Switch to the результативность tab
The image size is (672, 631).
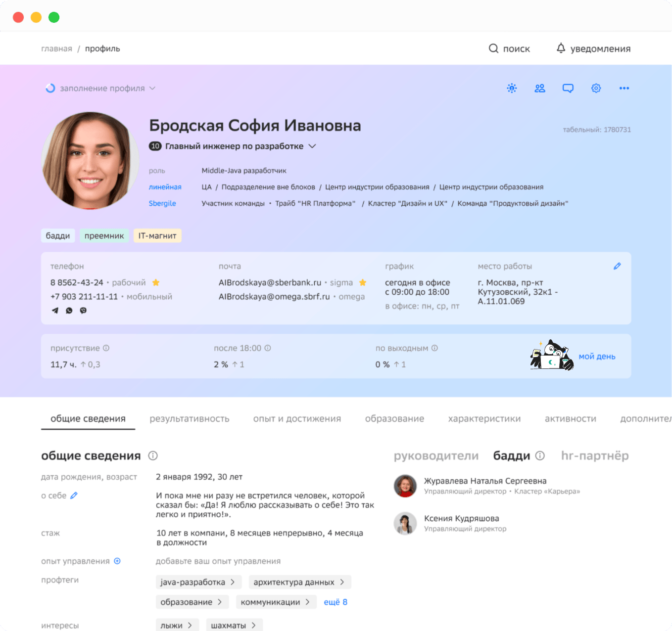[x=190, y=418]
